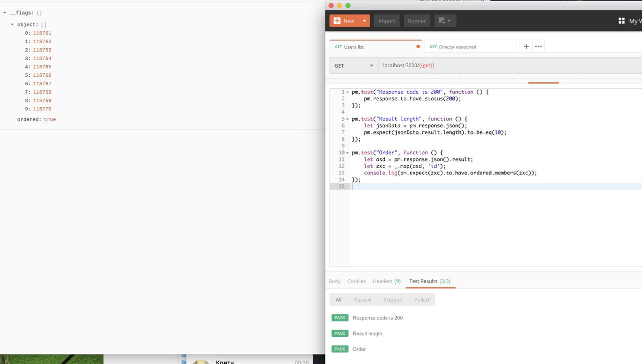
Task: Open the three-dots tab options menu
Action: 538,46
